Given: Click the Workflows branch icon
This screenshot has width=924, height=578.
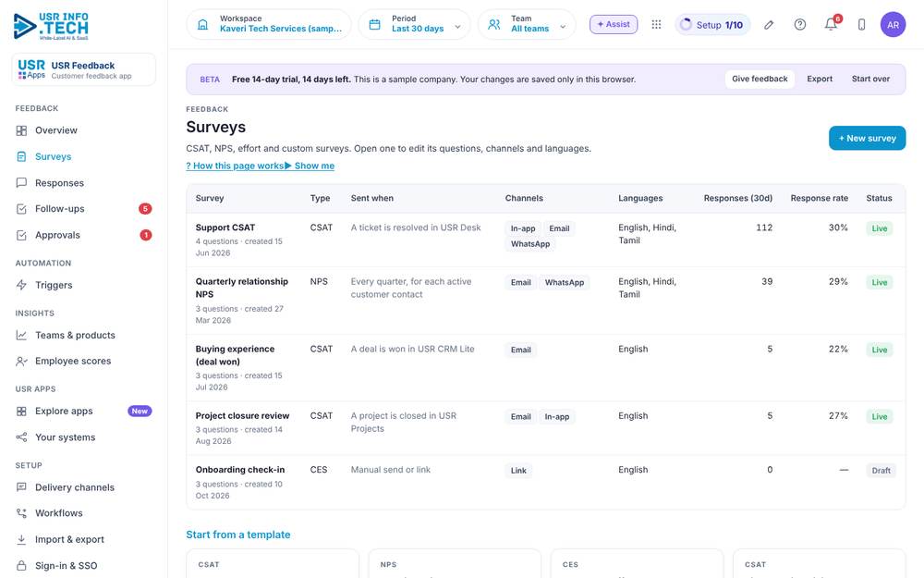Looking at the screenshot, I should click(21, 513).
